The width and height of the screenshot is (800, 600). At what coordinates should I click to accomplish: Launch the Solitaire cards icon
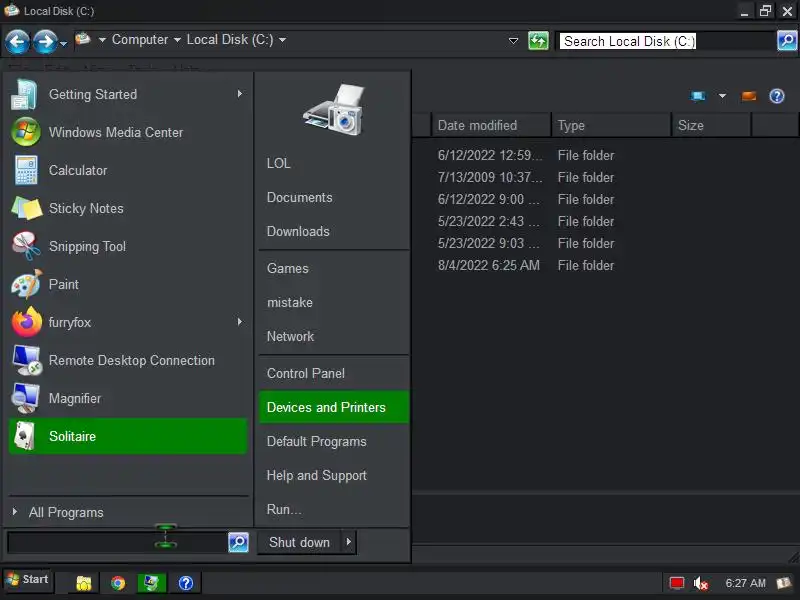[24, 436]
